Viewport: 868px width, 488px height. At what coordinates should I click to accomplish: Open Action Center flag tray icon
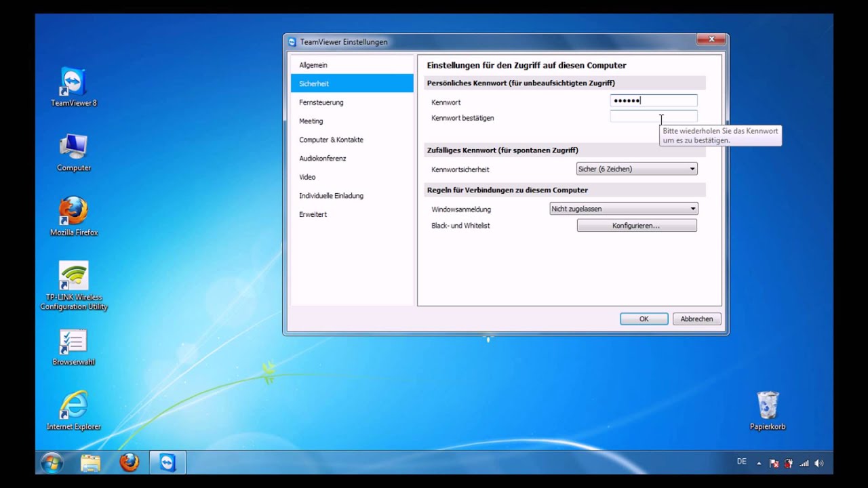click(774, 464)
